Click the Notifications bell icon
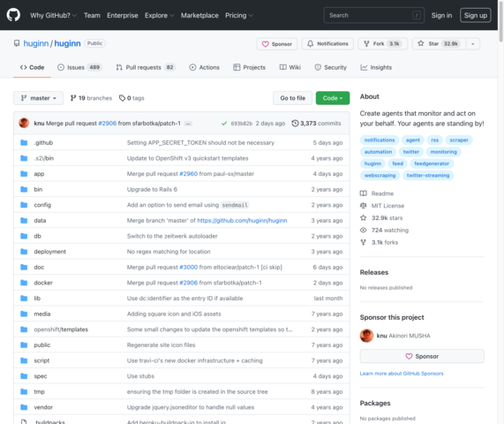The image size is (504, 424). click(x=310, y=43)
